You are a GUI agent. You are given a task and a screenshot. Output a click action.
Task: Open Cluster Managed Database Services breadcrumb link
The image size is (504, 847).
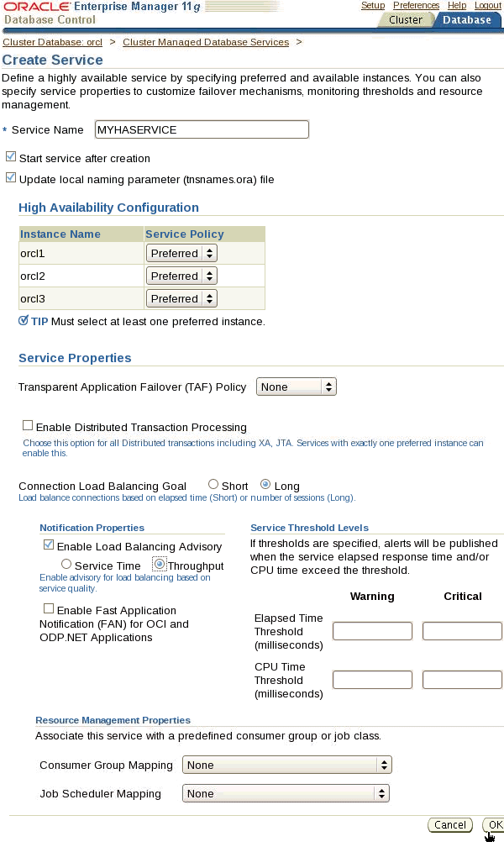(205, 42)
